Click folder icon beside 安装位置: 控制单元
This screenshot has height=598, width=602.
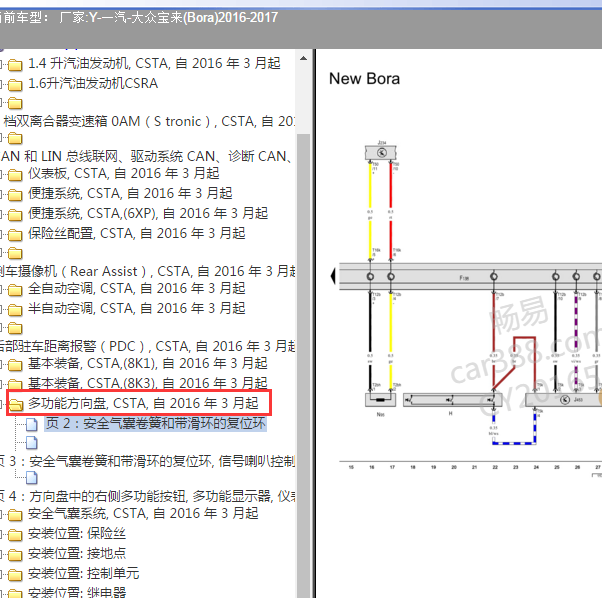15,575
